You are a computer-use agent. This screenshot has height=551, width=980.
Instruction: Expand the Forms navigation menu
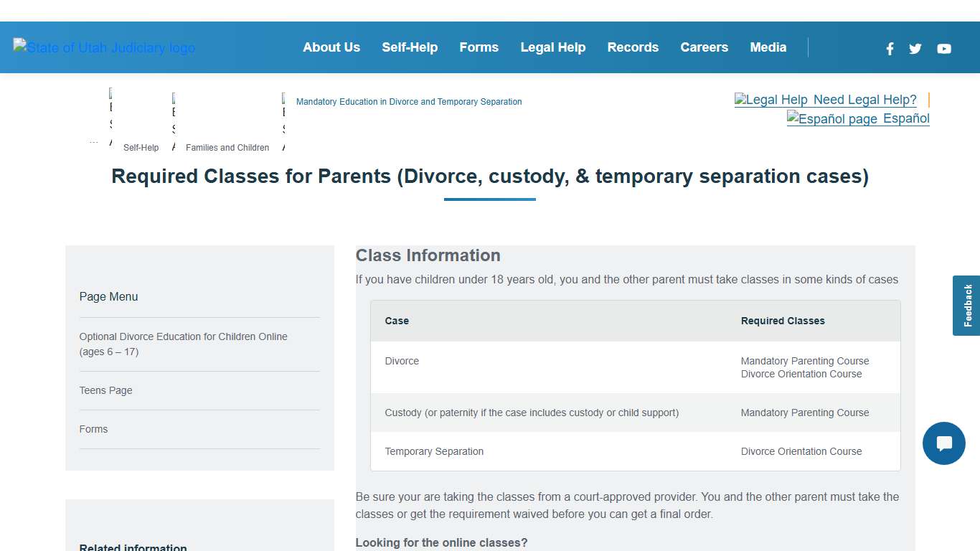pos(479,47)
